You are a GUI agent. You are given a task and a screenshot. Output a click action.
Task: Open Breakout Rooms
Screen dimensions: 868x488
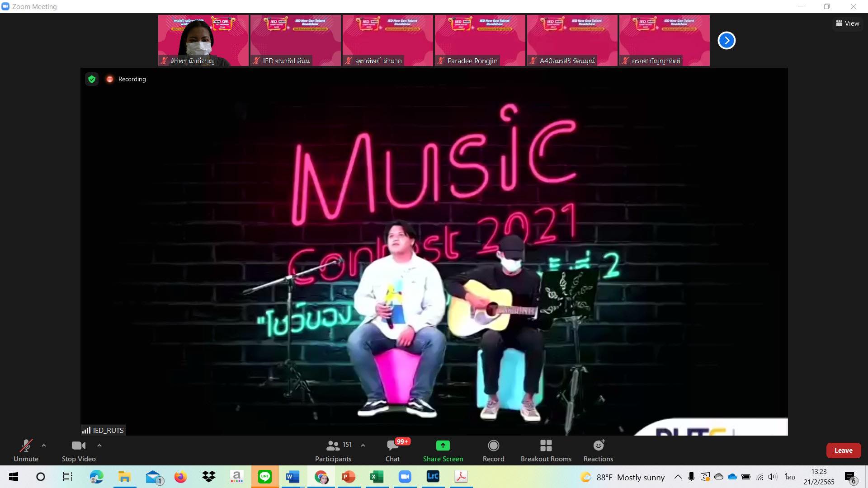[x=546, y=450]
